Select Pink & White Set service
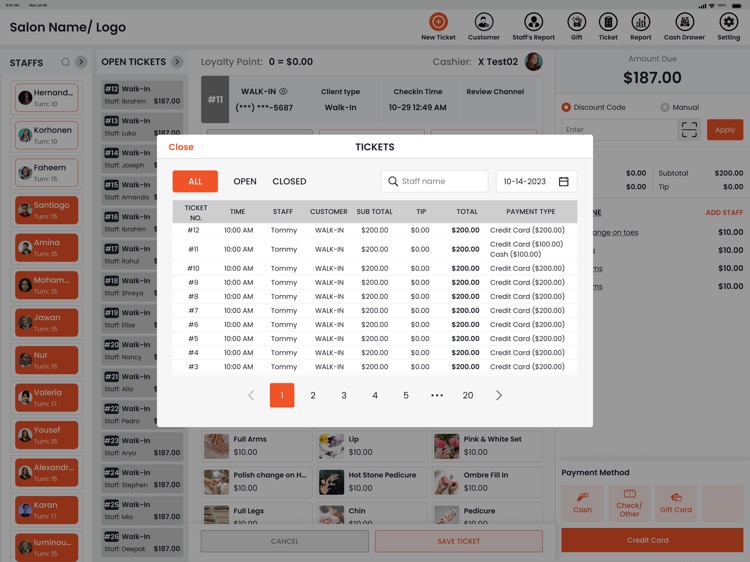The height and width of the screenshot is (562, 750). 487,446
